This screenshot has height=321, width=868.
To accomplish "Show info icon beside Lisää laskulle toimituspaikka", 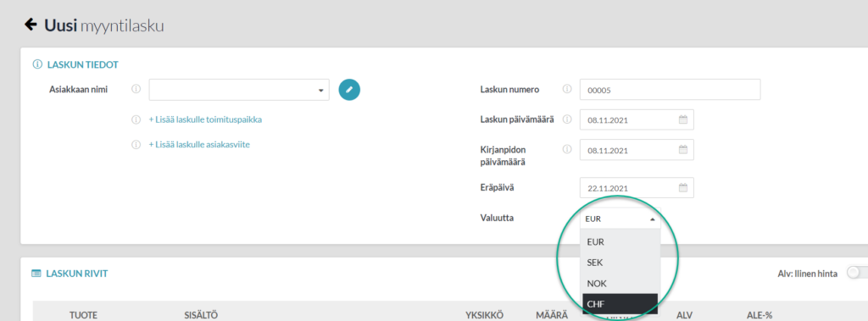I will [x=136, y=119].
